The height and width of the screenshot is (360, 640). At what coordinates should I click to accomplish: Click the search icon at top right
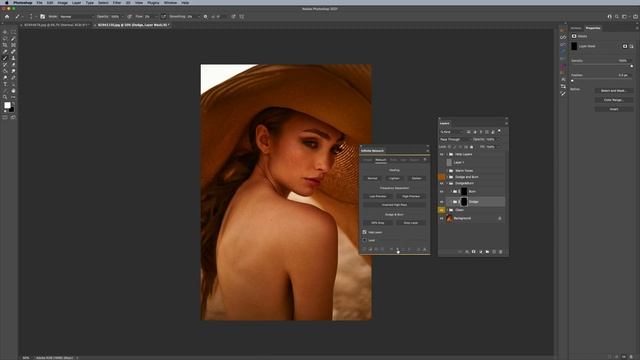tap(617, 17)
